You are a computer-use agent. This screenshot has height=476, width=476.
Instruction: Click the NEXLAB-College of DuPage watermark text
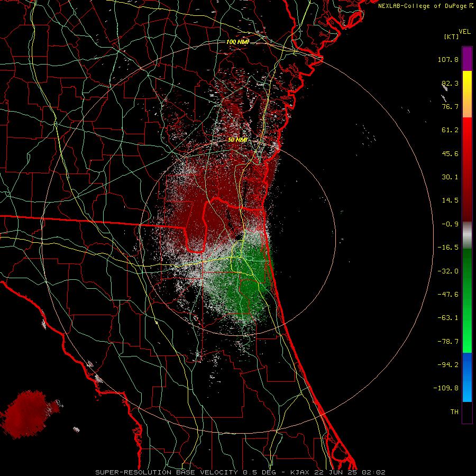[423, 6]
